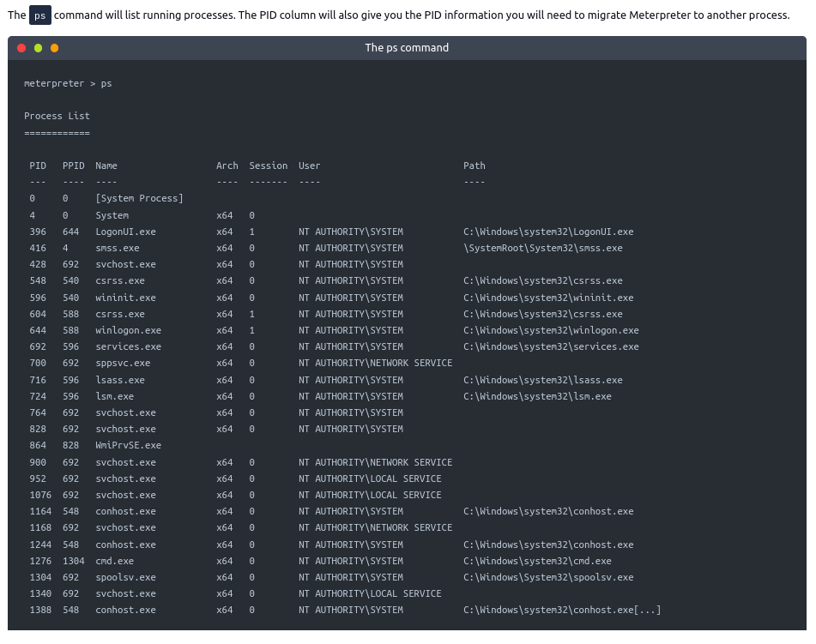Click the inline 'ps' code badge in the intro sentence
The width and height of the screenshot is (816, 644).
(40, 15)
